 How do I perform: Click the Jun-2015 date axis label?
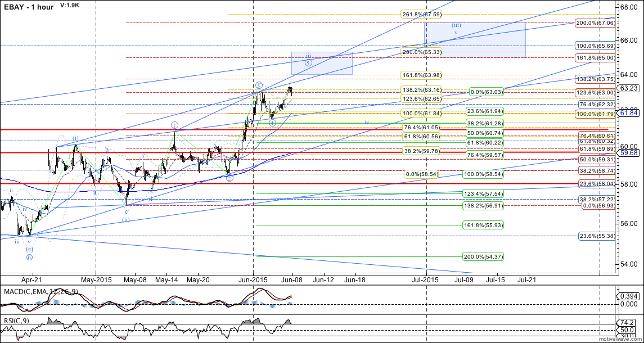[x=253, y=279]
